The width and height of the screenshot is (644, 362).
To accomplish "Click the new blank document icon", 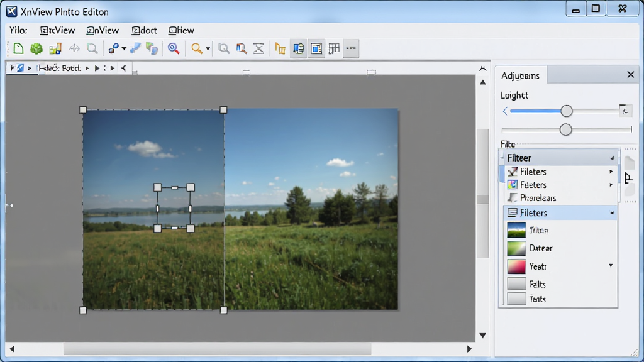I will tap(18, 48).
